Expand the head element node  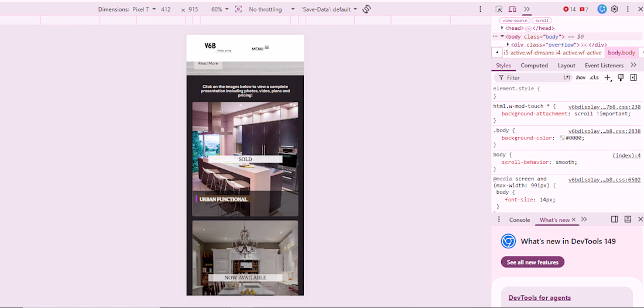[502, 28]
